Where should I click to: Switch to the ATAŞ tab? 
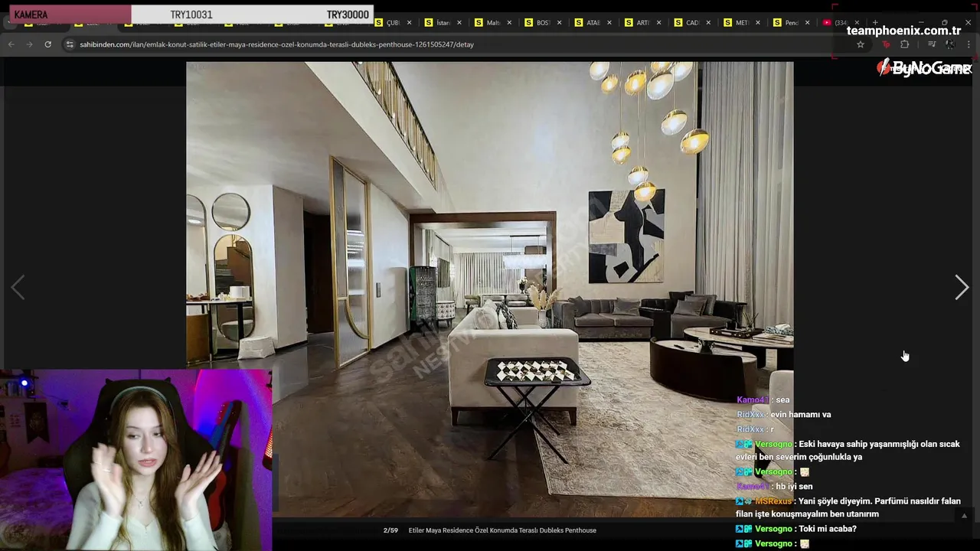tap(593, 23)
